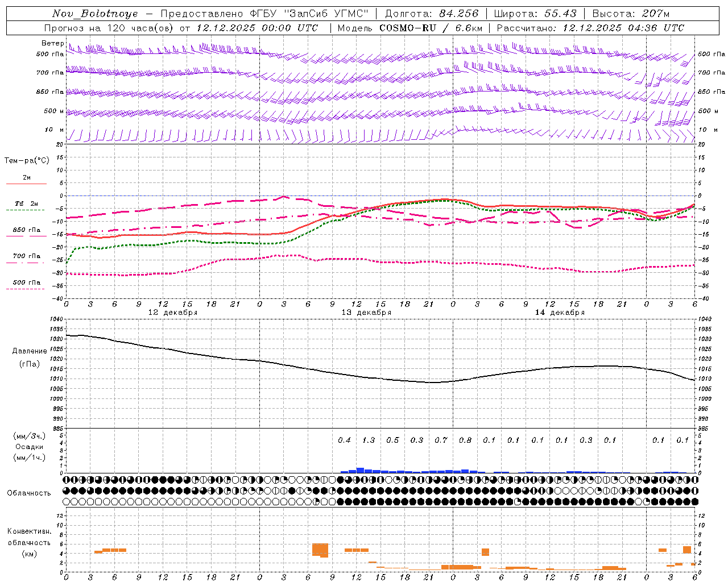728x582 pixels.
Task: Click the Модель COSMO-RU / 6.6км label
Action: point(410,28)
